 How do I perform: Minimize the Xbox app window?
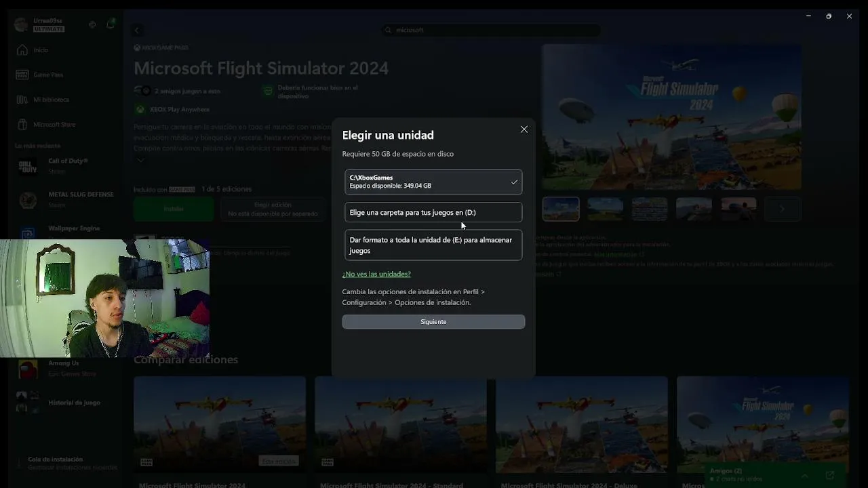tap(808, 16)
